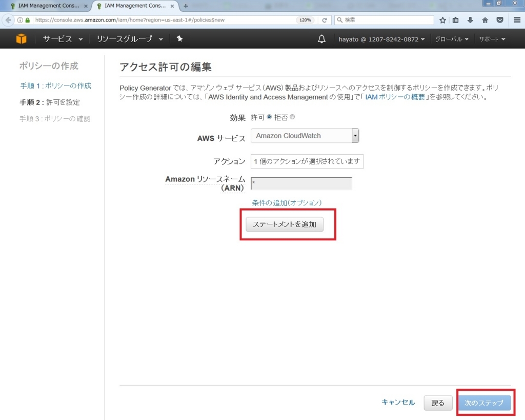Click the AWS orange cube home icon
525x420 pixels.
(x=22, y=39)
